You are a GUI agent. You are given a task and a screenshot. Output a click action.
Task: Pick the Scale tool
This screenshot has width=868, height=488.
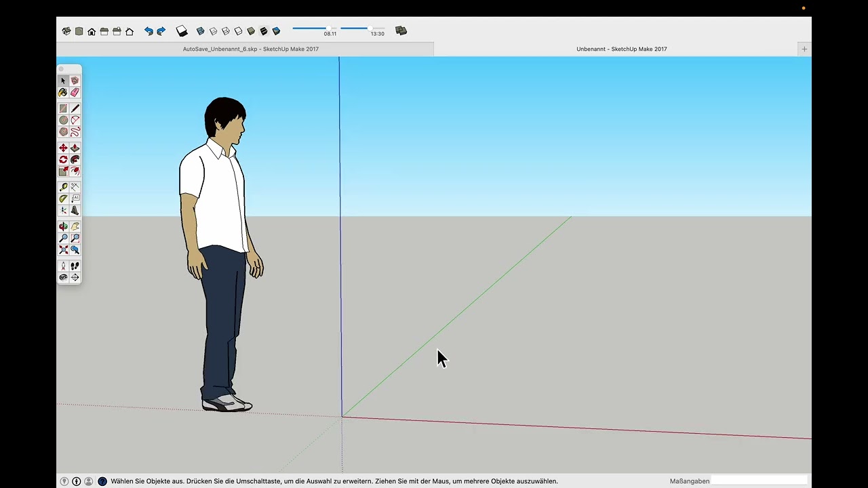pos(63,171)
